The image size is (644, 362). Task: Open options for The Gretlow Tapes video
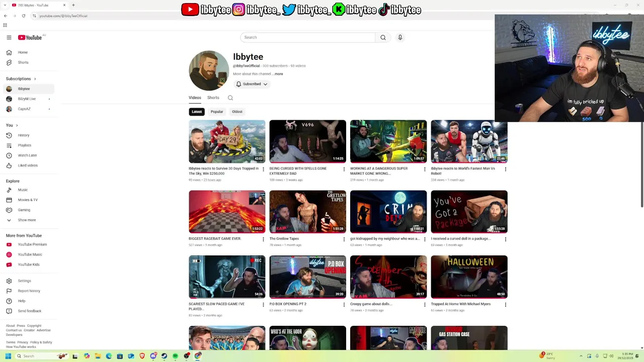pos(344,239)
